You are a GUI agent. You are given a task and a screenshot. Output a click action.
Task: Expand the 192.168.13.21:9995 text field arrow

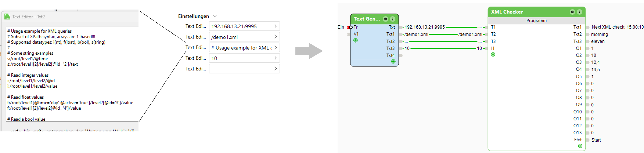[276, 26]
